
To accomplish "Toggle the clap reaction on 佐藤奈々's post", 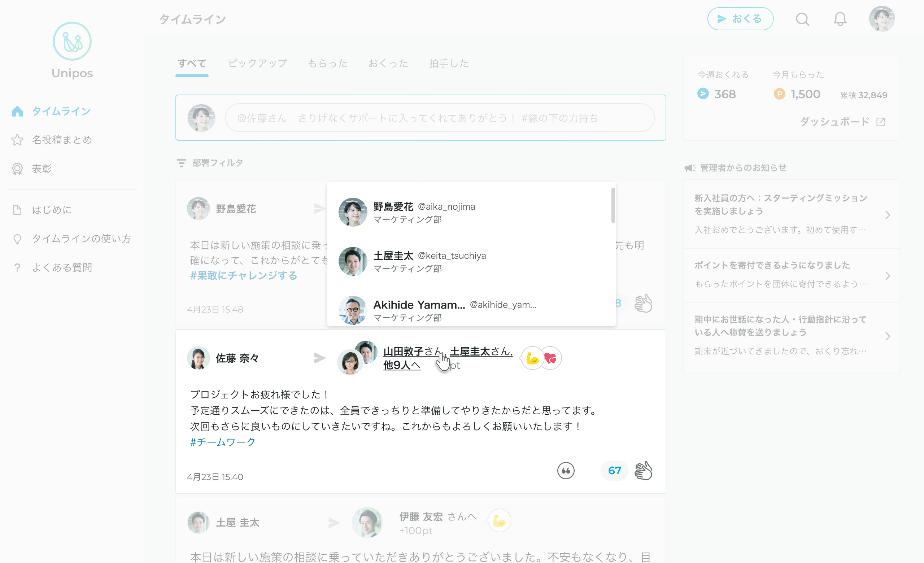I will 643,471.
